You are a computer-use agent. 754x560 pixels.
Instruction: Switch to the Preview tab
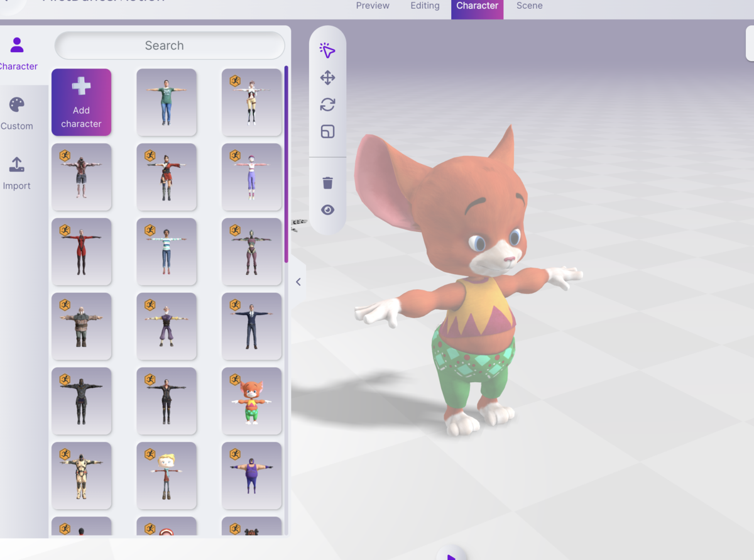click(373, 6)
